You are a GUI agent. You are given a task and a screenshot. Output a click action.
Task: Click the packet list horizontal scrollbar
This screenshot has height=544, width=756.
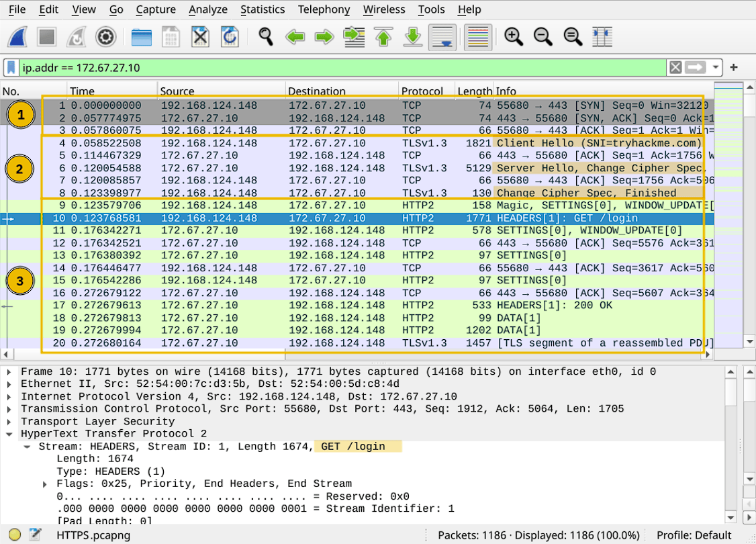pyautogui.click(x=357, y=355)
